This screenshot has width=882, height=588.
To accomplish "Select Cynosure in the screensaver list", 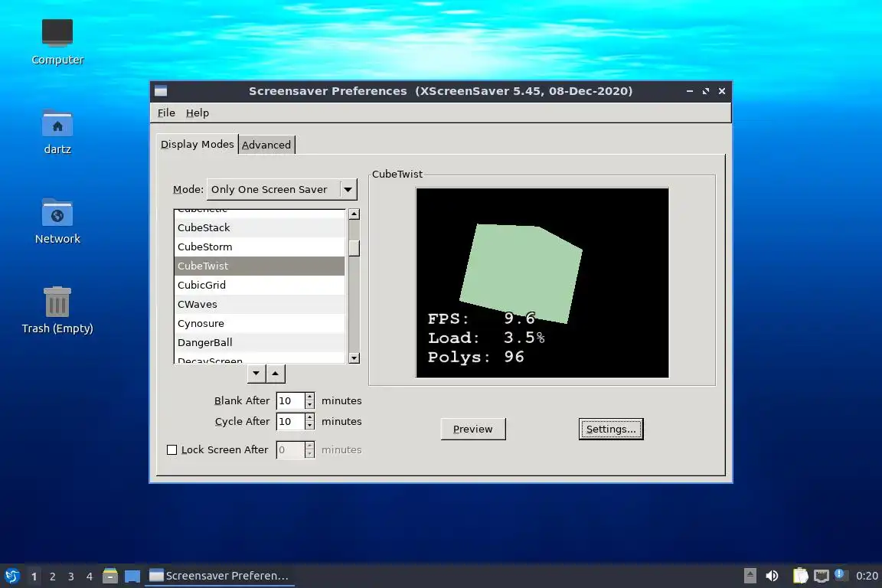I will click(260, 324).
